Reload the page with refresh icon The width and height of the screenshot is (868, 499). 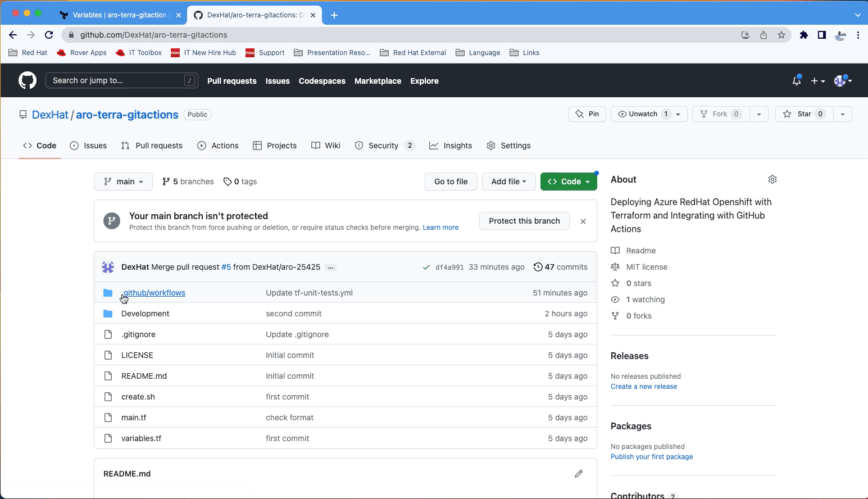[49, 35]
